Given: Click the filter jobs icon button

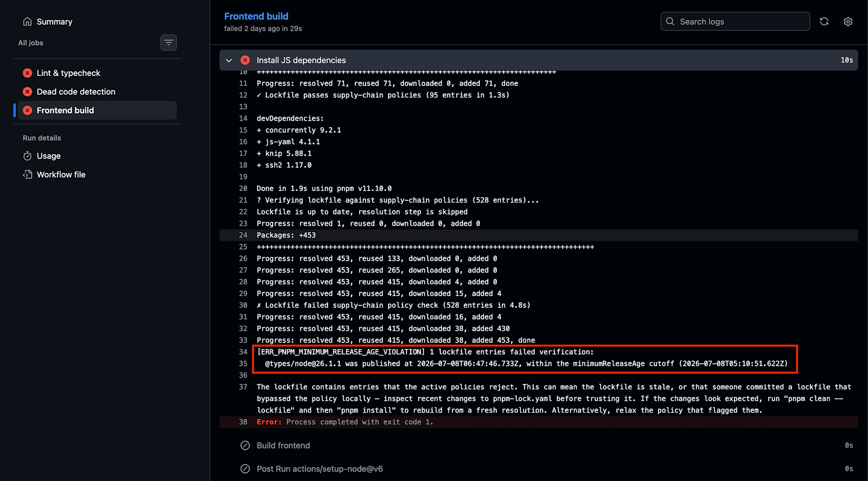Looking at the screenshot, I should 168,43.
